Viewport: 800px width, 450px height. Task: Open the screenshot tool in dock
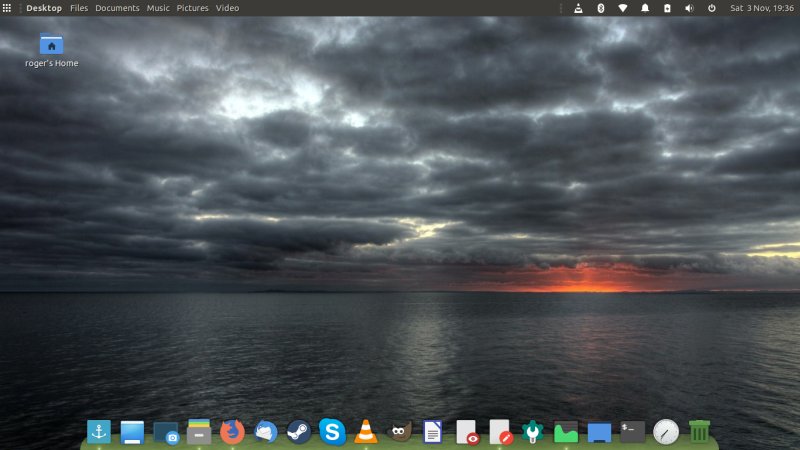166,433
